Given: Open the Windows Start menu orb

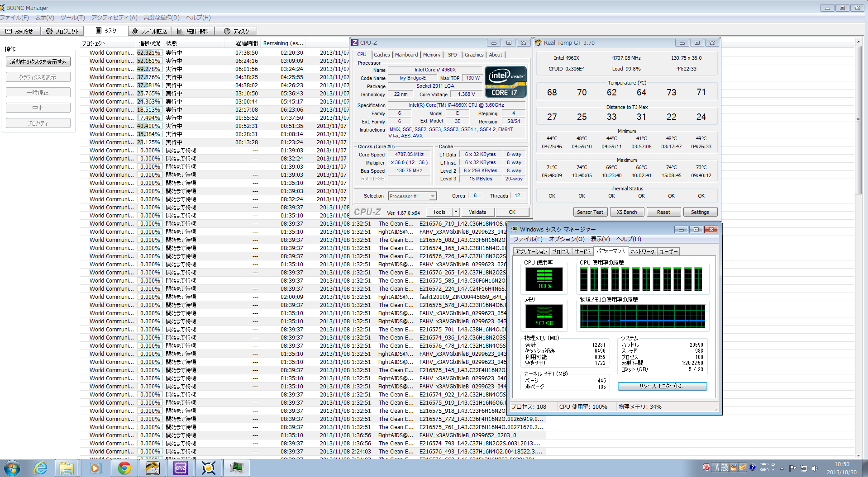Looking at the screenshot, I should [x=12, y=468].
